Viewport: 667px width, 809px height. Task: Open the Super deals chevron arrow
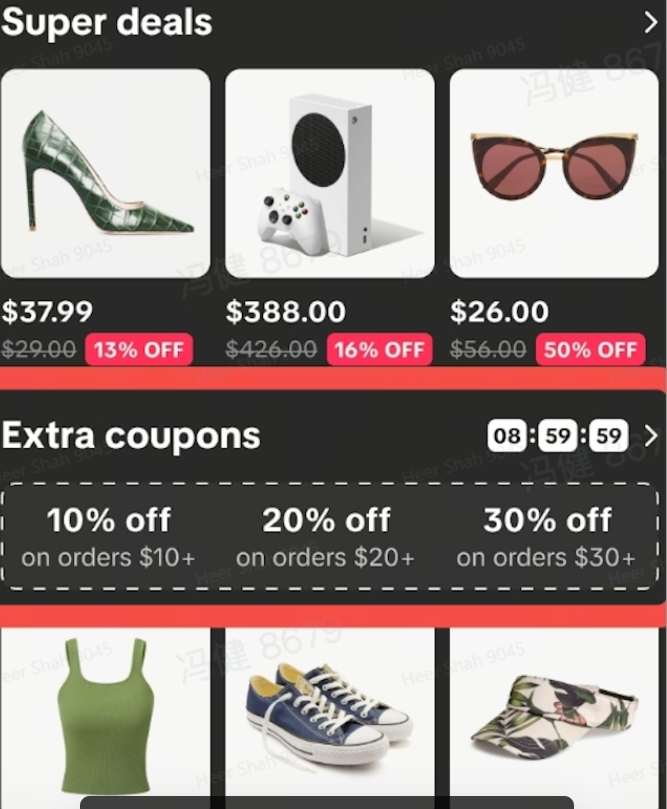651,23
